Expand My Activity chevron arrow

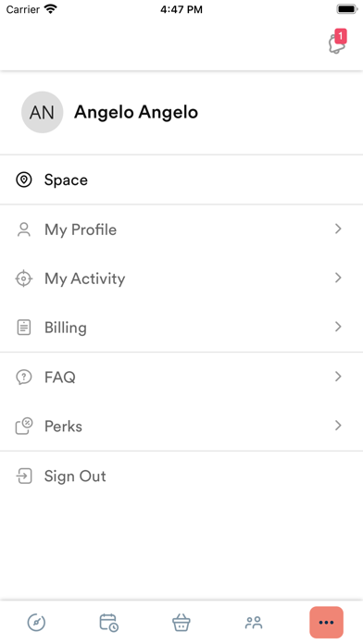338,279
